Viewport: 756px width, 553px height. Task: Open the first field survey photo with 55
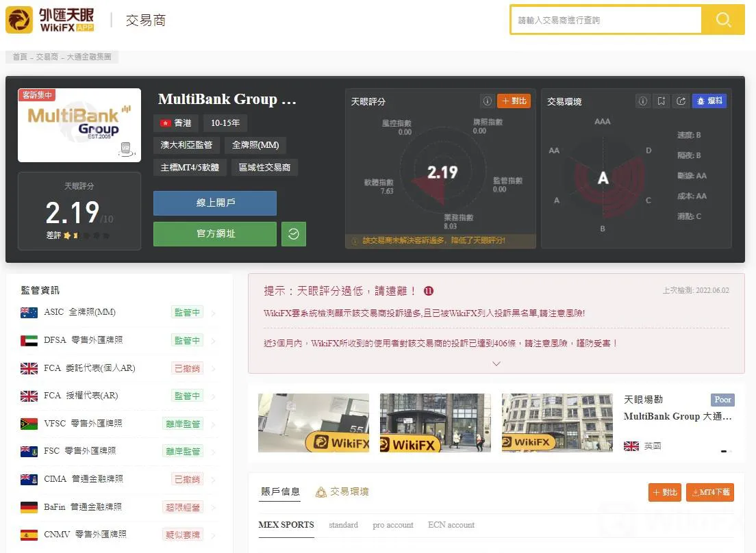(314, 423)
